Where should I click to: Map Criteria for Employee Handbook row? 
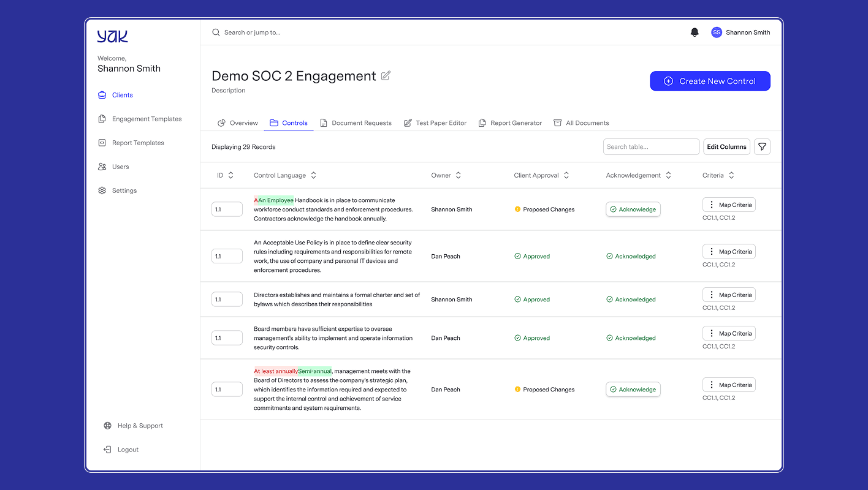[x=729, y=205]
